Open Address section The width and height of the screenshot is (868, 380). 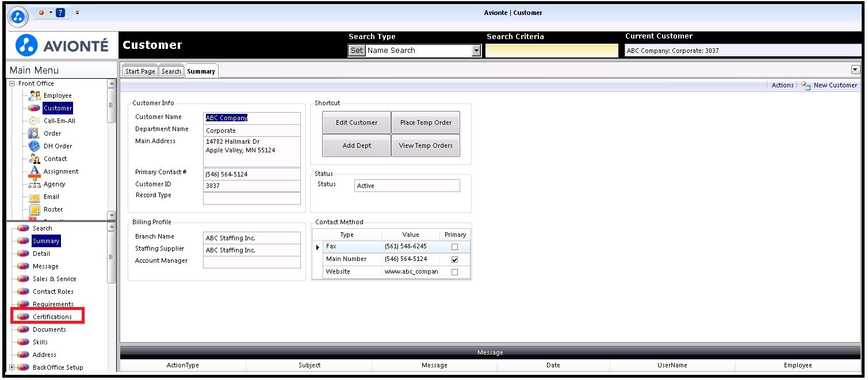[44, 355]
